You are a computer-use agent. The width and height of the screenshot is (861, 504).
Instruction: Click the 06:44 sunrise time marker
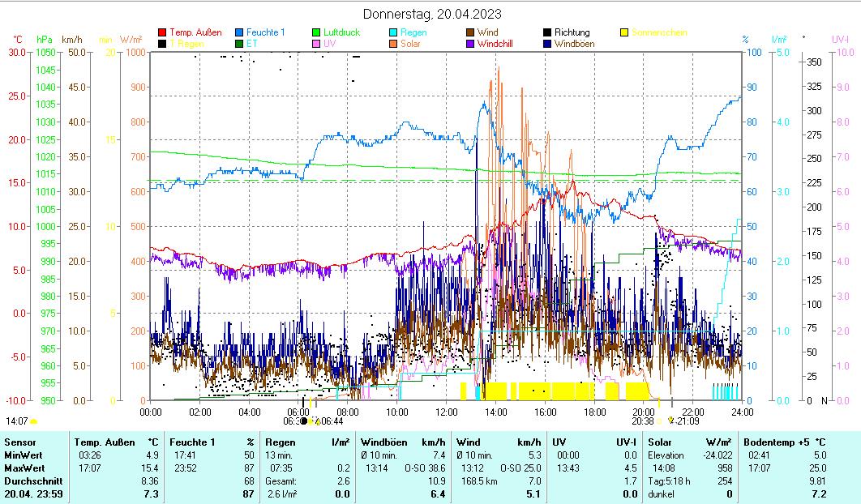[331, 421]
